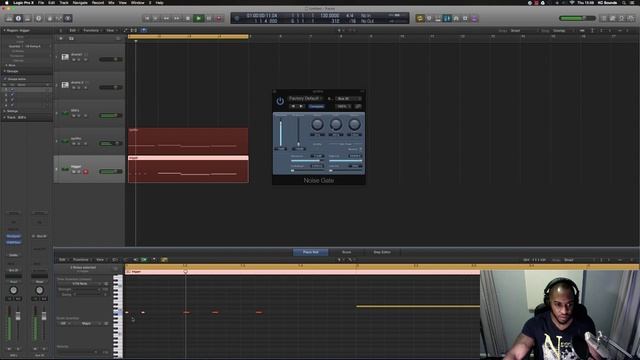Click the second drums track icon
The image size is (640, 360).
pos(65,85)
